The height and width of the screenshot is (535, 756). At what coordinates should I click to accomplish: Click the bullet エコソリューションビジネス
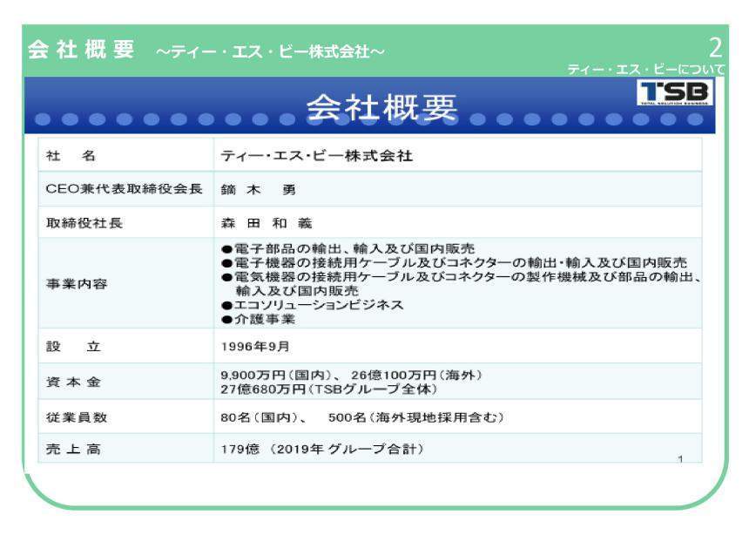(x=313, y=305)
